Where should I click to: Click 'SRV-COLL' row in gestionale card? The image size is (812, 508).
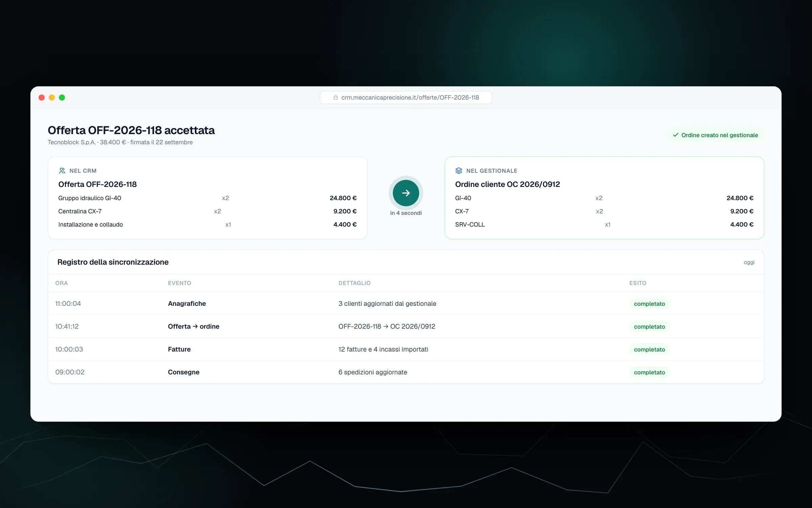[x=604, y=225]
